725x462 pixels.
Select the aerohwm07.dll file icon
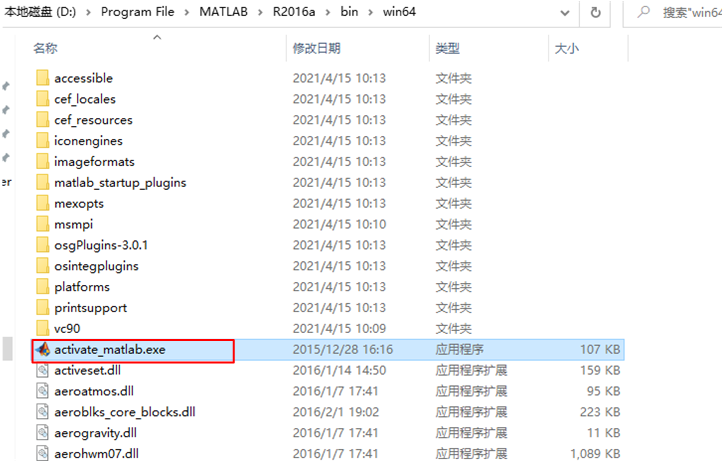pos(42,454)
